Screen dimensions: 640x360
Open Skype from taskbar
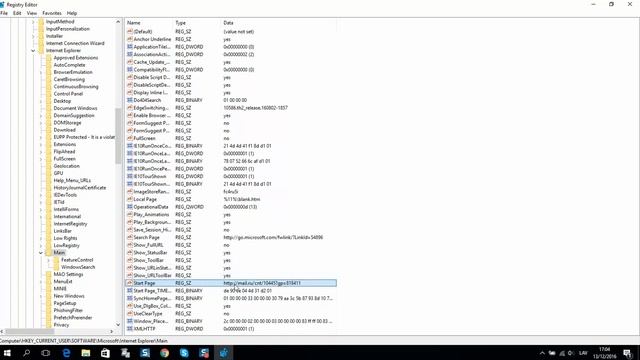coord(184,353)
